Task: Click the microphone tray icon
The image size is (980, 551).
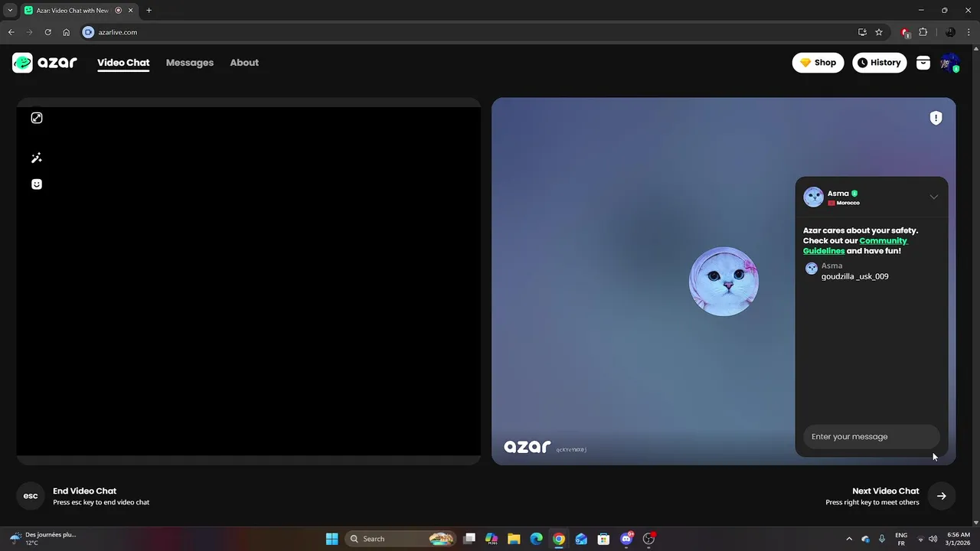Action: [882, 539]
